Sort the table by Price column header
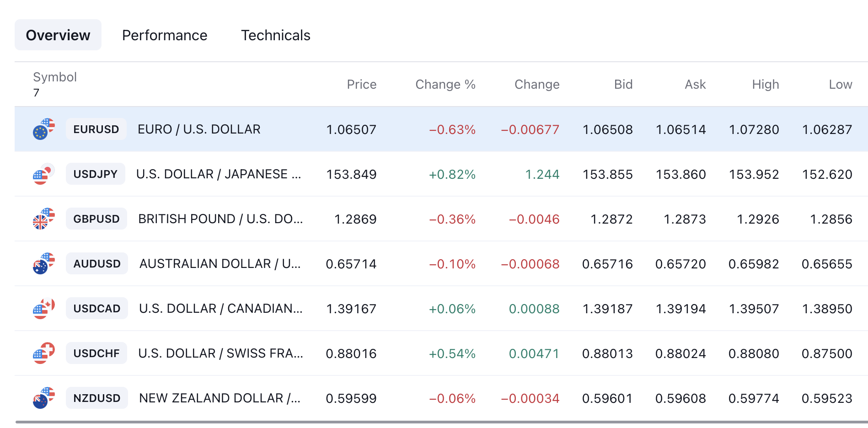The width and height of the screenshot is (868, 428). tap(362, 84)
